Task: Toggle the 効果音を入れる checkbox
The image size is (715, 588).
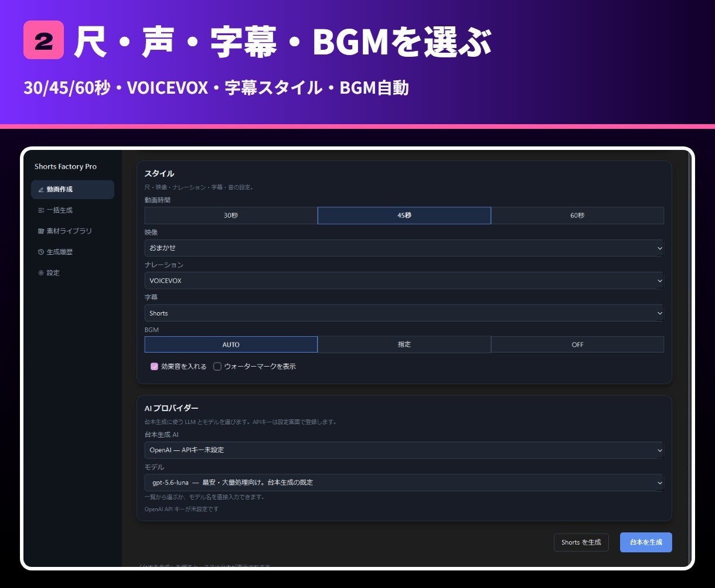Action: 155,367
